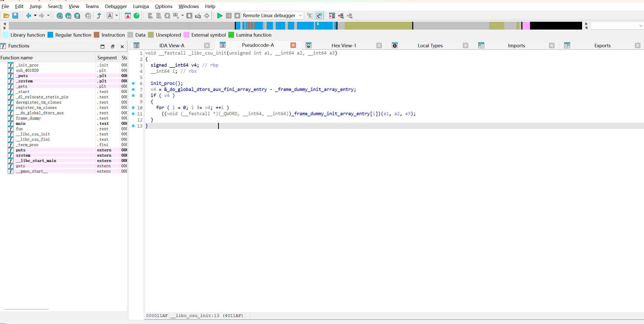
Task: Switch to the Local Types tab
Action: pyautogui.click(x=430, y=45)
